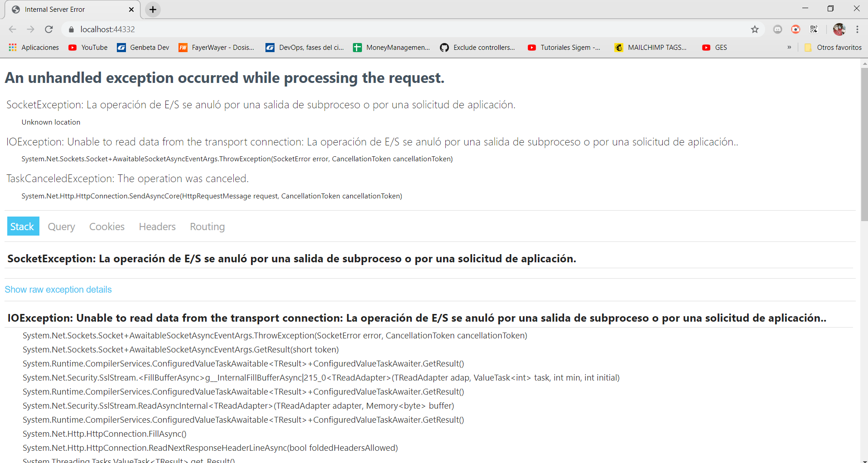Switch to the Routing tab

pyautogui.click(x=207, y=227)
